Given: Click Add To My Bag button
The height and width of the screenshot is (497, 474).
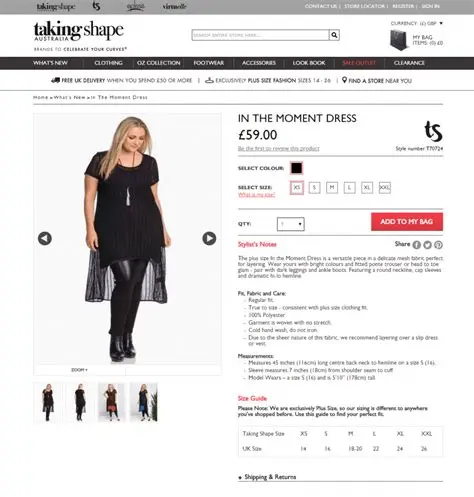Looking at the screenshot, I should (407, 222).
